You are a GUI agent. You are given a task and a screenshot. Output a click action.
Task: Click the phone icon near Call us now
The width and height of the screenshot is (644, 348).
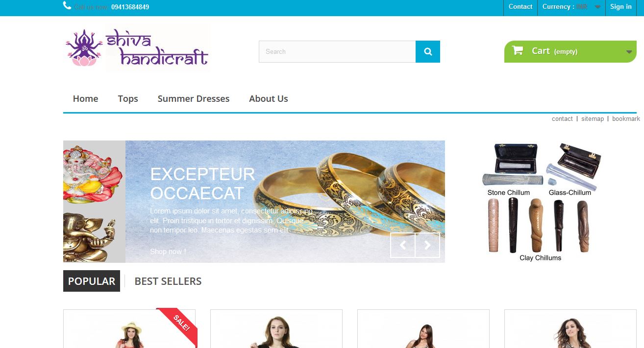(x=67, y=6)
